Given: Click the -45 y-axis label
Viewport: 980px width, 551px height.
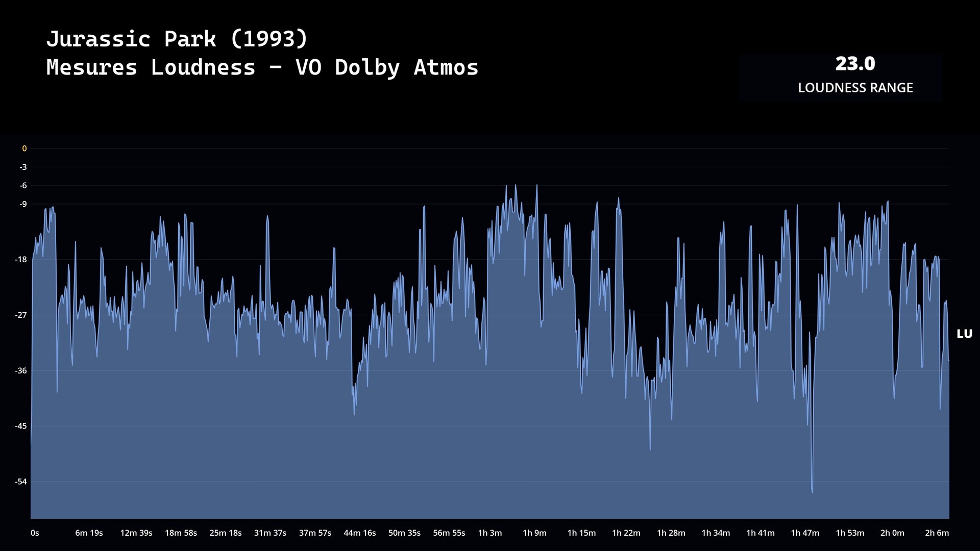Looking at the screenshot, I should click(x=21, y=426).
